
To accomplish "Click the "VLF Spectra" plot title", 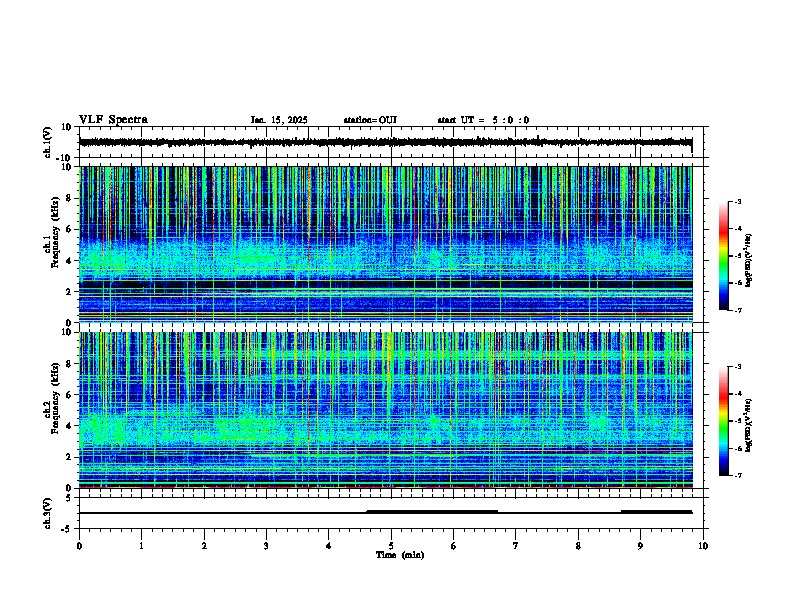I will coord(113,120).
